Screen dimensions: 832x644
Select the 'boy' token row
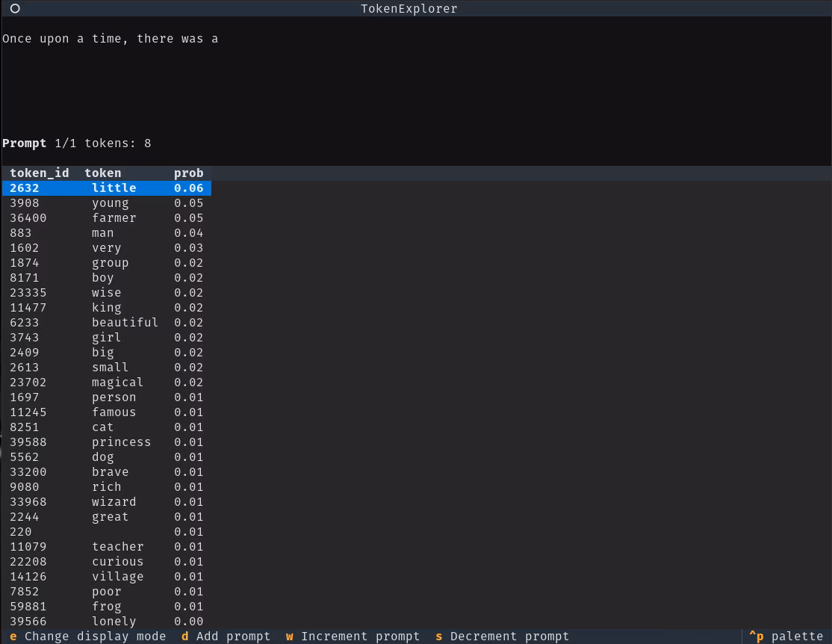[107, 278]
